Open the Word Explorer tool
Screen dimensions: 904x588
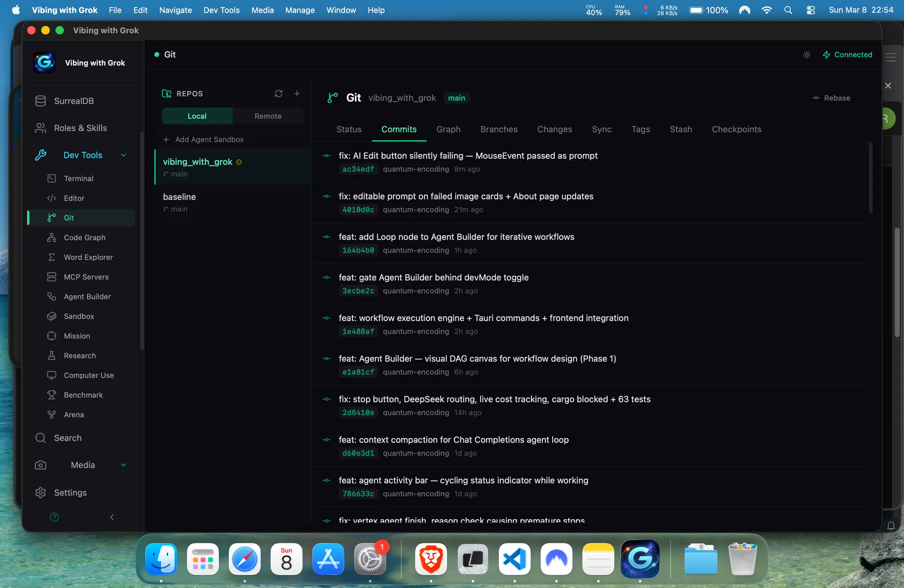tap(88, 257)
